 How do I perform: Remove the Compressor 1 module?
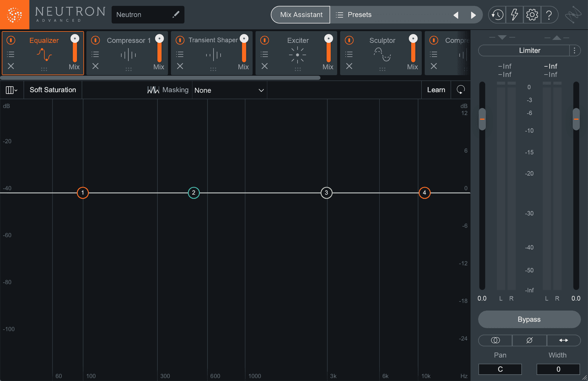(x=95, y=66)
